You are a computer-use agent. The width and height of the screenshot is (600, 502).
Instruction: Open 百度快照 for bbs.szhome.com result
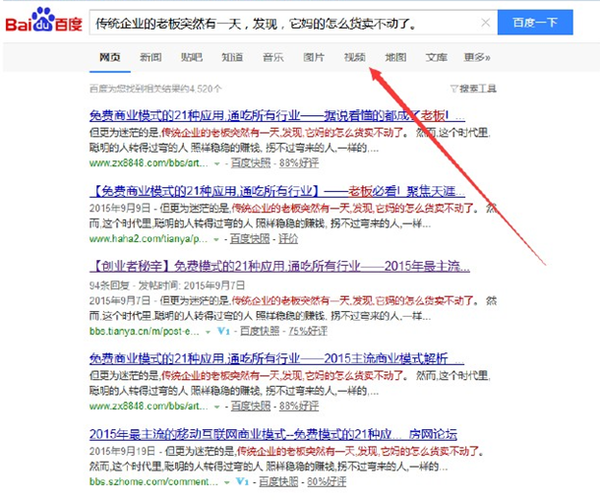(279, 481)
